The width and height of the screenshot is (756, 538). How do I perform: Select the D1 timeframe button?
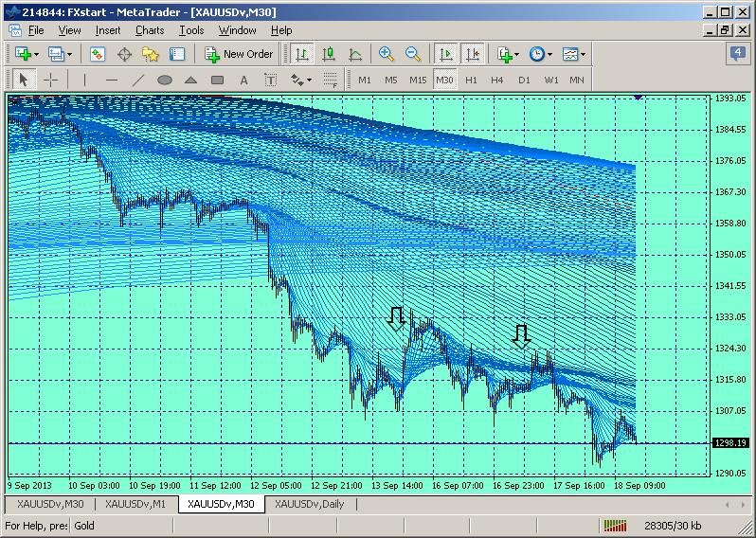pyautogui.click(x=524, y=80)
